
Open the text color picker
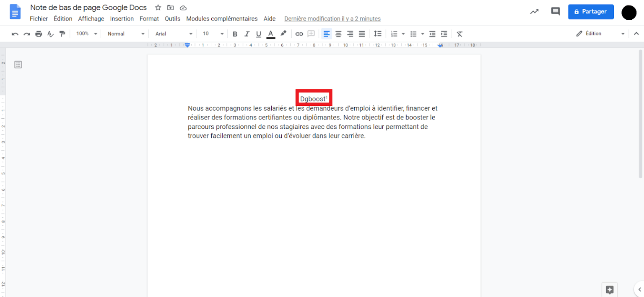tap(271, 34)
